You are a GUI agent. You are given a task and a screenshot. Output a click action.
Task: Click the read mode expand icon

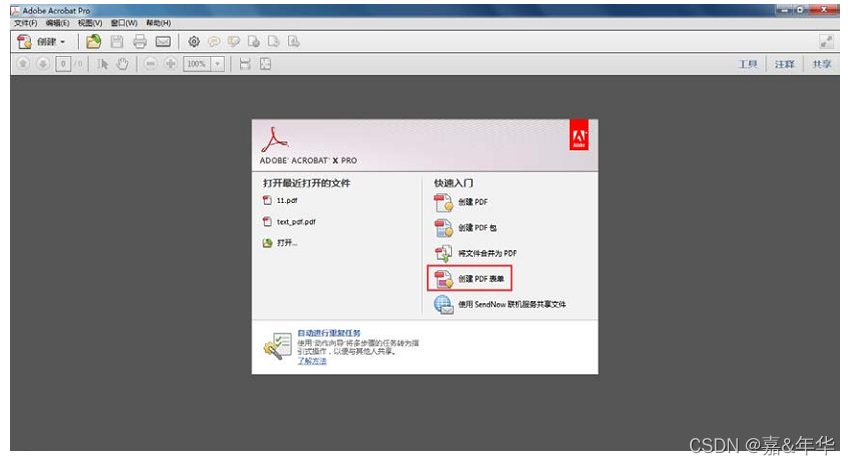tap(826, 41)
